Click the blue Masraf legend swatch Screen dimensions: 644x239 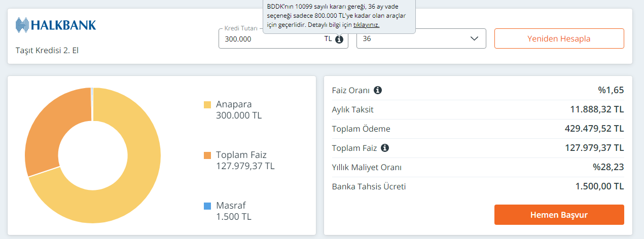click(x=207, y=206)
